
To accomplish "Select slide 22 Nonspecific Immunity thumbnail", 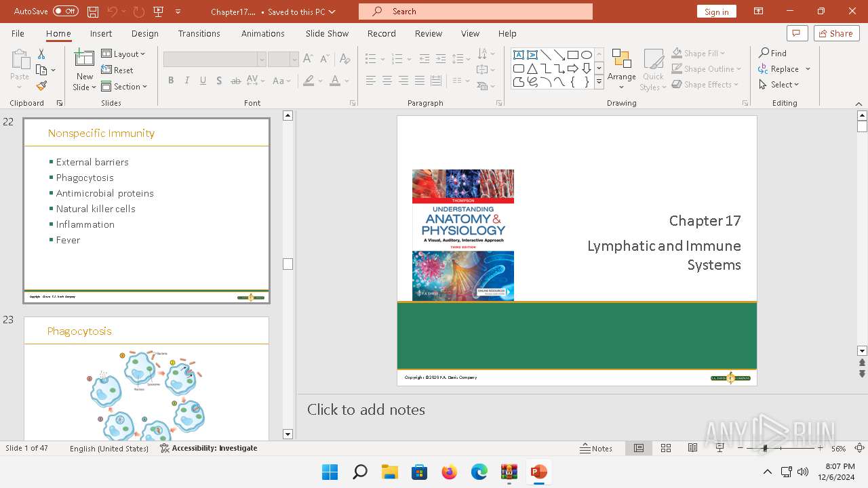I will point(146,211).
